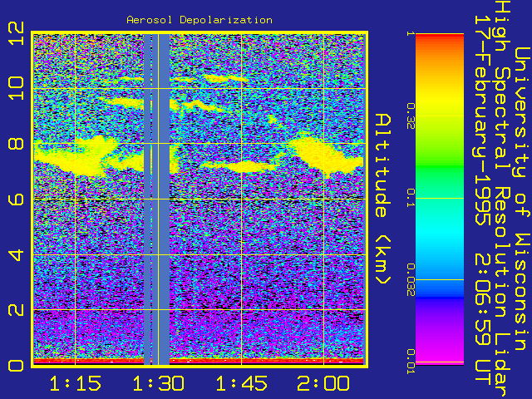Click color scale label 0.032
The width and height of the screenshot is (532, 399).
[411, 279]
